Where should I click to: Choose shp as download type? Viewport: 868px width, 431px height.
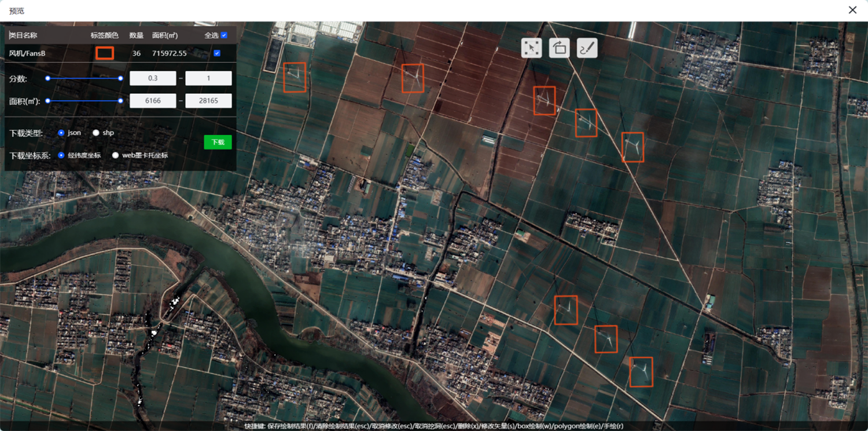[x=96, y=133]
